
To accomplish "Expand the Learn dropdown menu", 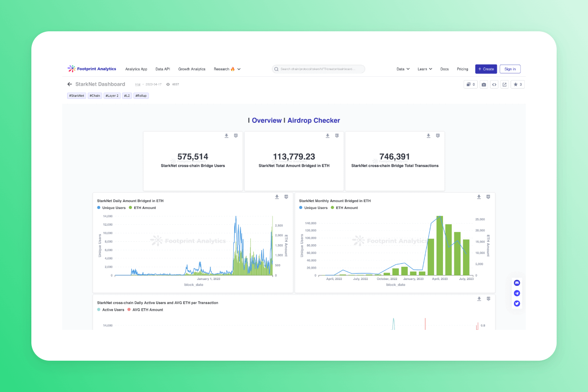I will coord(424,69).
